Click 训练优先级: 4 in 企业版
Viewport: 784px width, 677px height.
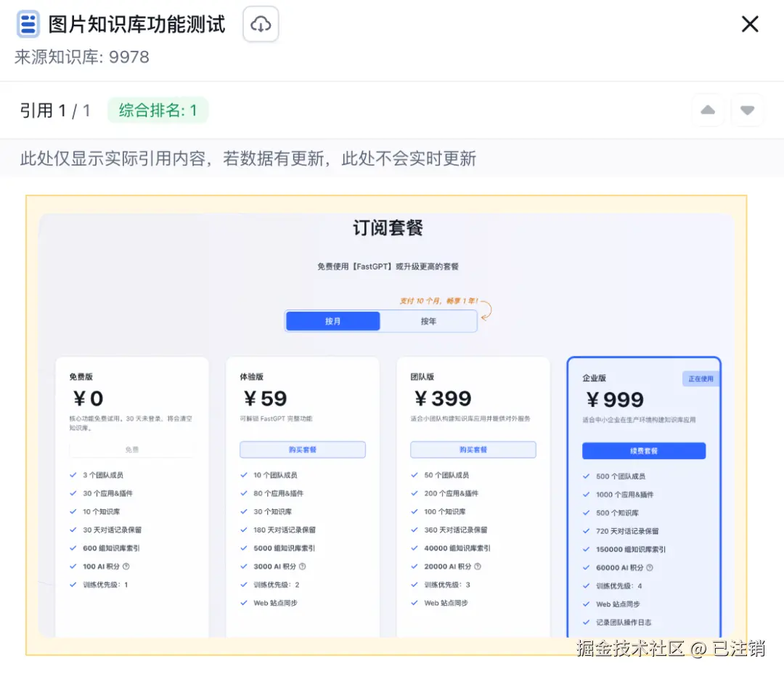tap(619, 586)
